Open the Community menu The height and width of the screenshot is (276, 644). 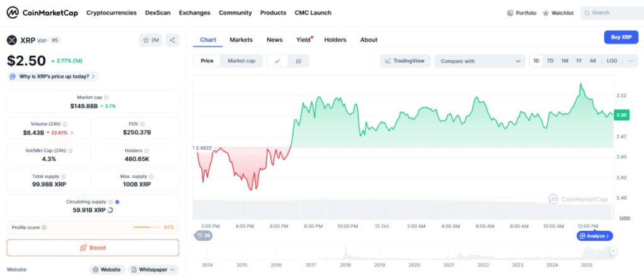click(x=235, y=13)
